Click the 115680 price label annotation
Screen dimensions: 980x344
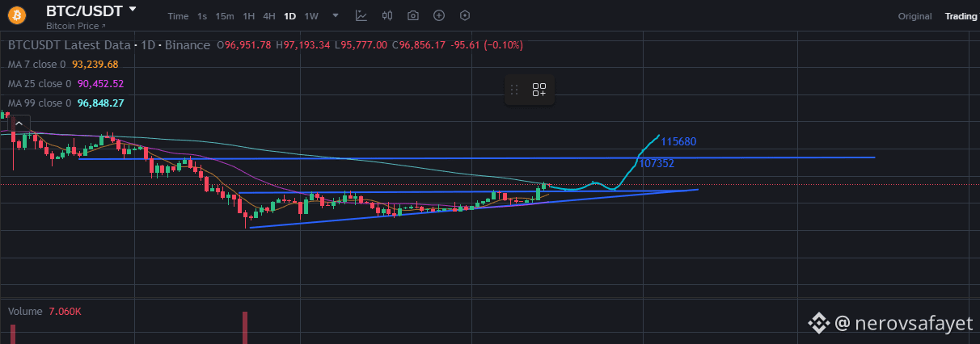tap(678, 141)
